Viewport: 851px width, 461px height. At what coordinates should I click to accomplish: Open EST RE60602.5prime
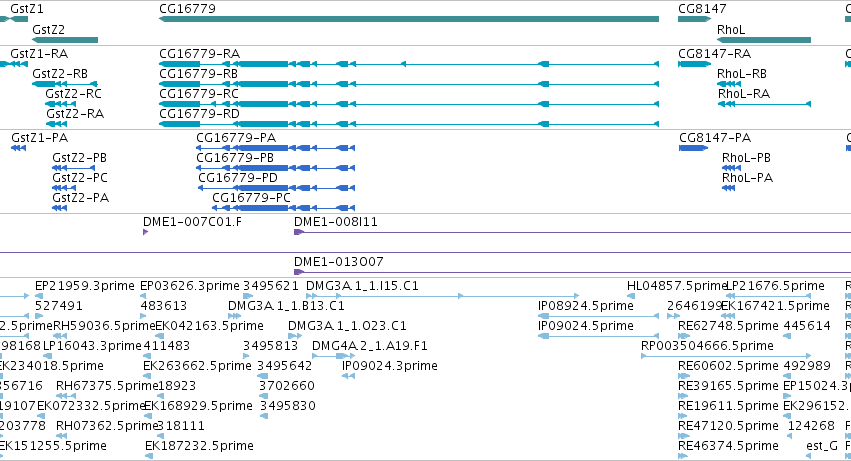(x=728, y=367)
